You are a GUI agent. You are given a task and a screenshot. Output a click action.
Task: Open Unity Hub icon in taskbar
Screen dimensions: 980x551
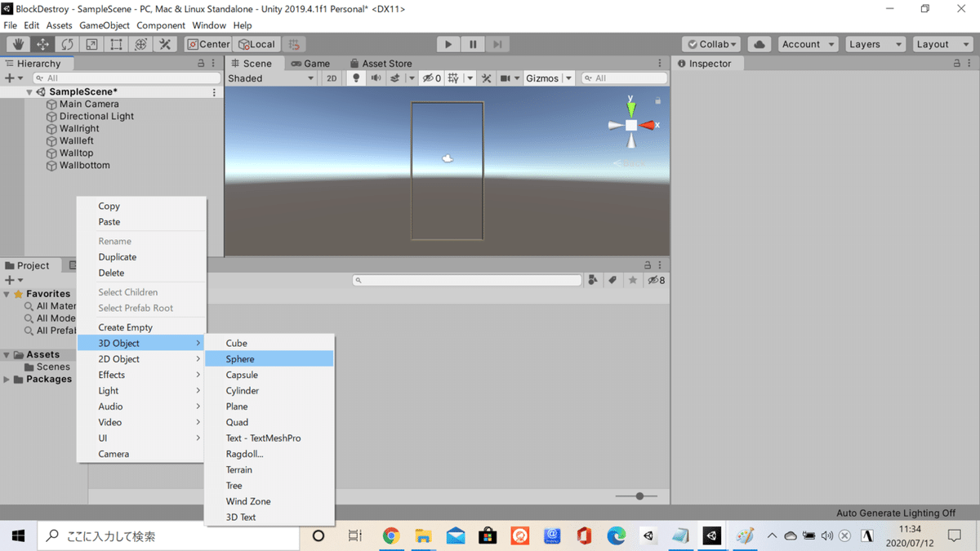click(648, 535)
